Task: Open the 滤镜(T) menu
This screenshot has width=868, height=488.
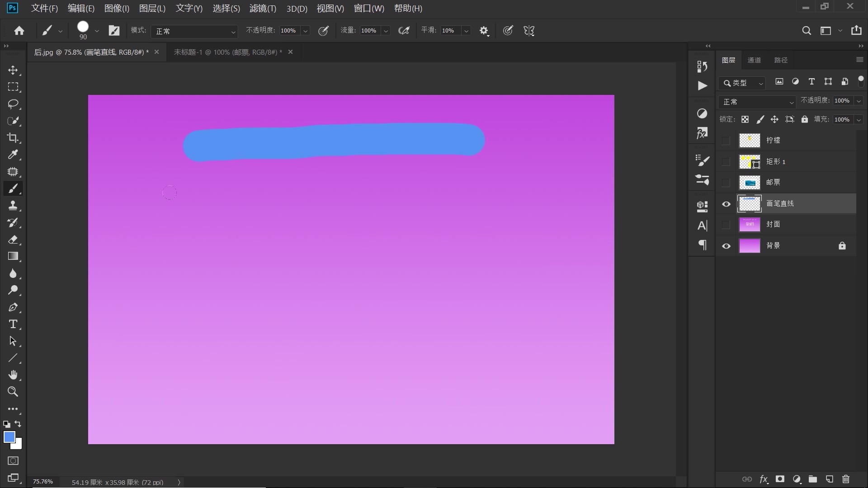Action: tap(262, 9)
